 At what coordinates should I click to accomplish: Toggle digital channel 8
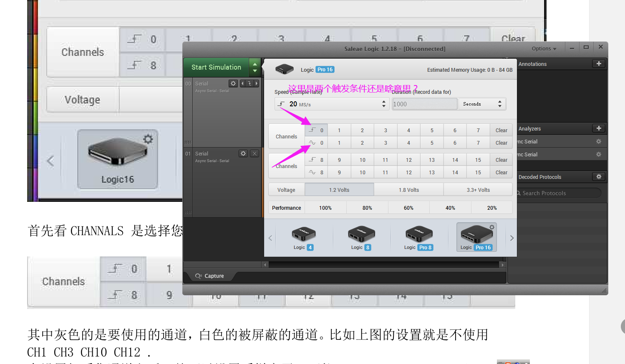(316, 160)
